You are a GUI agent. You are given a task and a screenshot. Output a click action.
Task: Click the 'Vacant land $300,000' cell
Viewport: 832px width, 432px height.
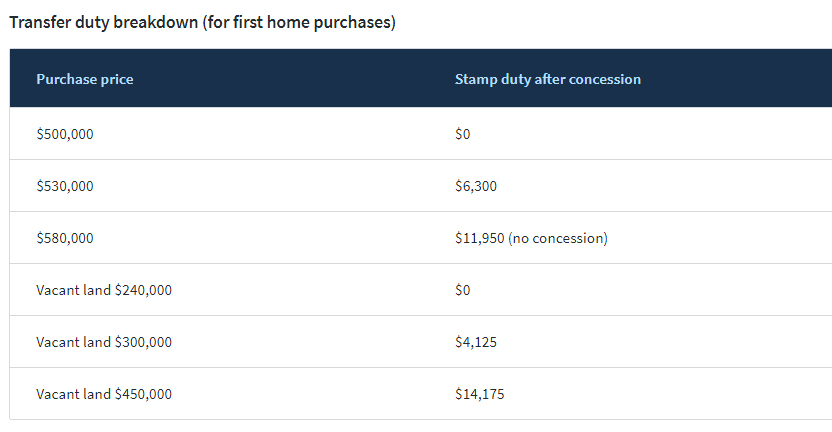click(x=103, y=342)
